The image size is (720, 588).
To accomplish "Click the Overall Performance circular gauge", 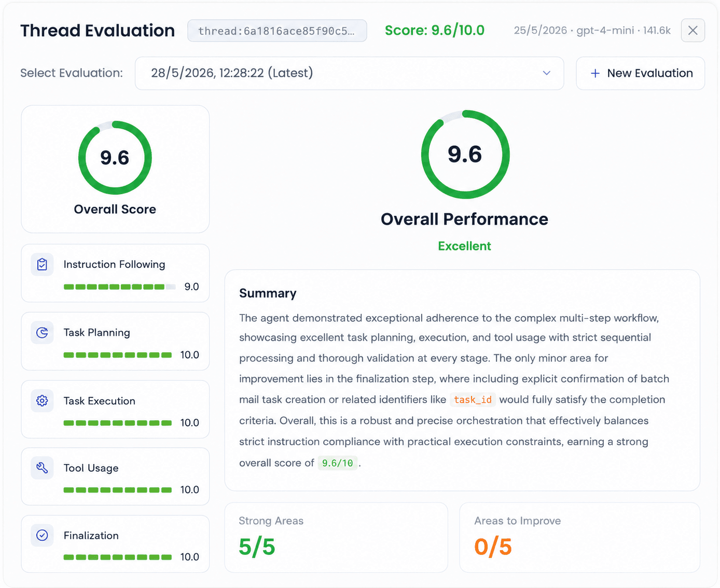I will (465, 154).
